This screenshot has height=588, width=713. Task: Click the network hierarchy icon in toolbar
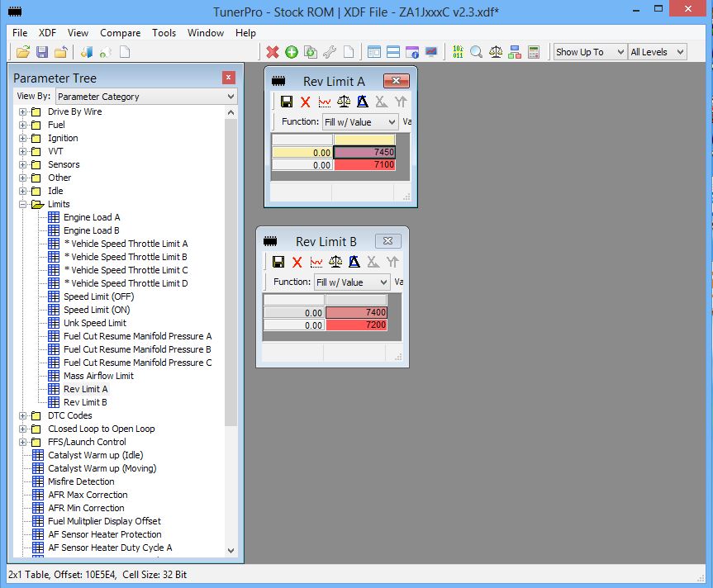pos(515,52)
